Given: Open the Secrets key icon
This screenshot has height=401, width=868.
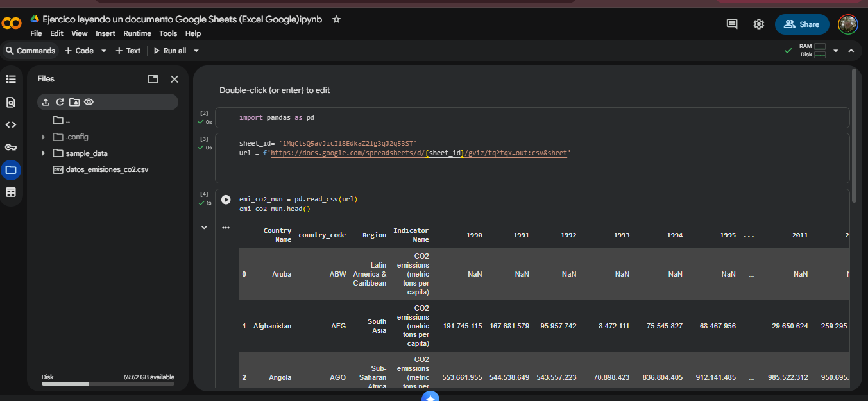Looking at the screenshot, I should click(11, 147).
